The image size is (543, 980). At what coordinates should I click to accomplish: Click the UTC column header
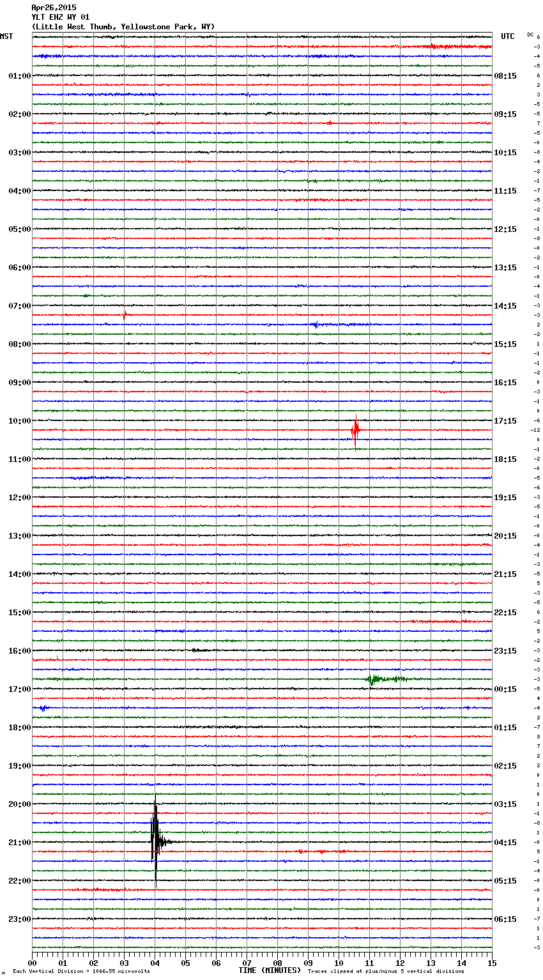pyautogui.click(x=508, y=36)
